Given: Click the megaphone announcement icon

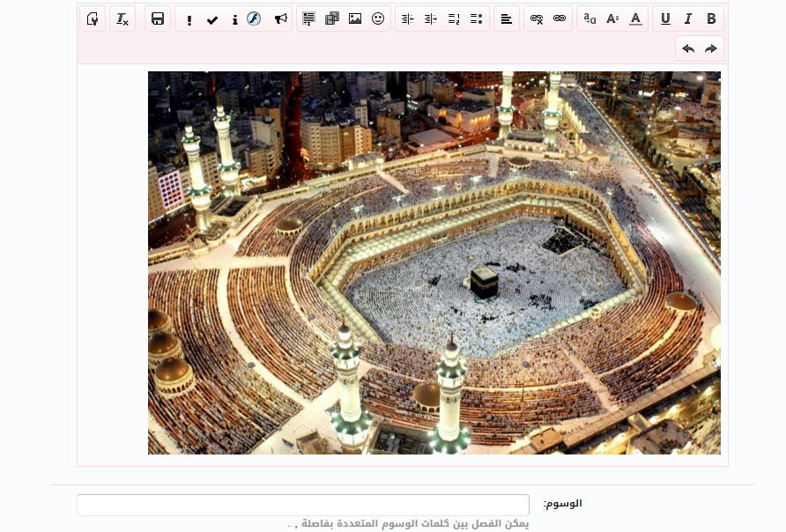Looking at the screenshot, I should tap(281, 19).
